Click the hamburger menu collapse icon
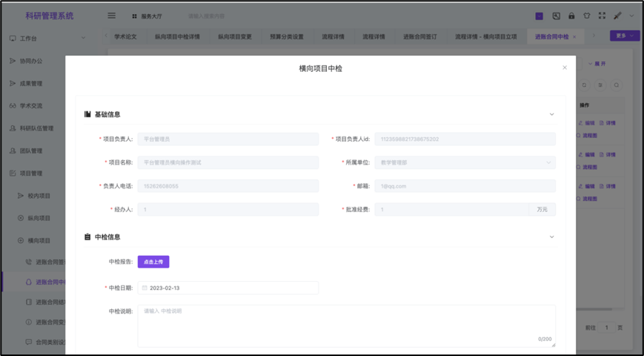 coord(112,16)
